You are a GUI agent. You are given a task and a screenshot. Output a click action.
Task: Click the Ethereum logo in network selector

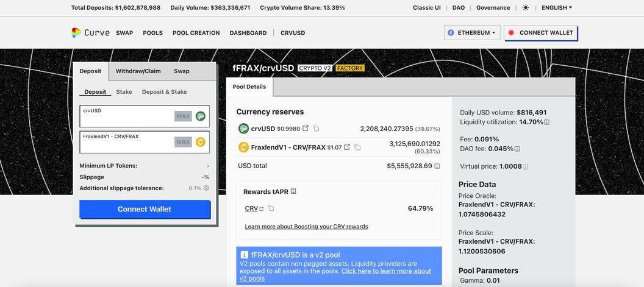pos(451,33)
